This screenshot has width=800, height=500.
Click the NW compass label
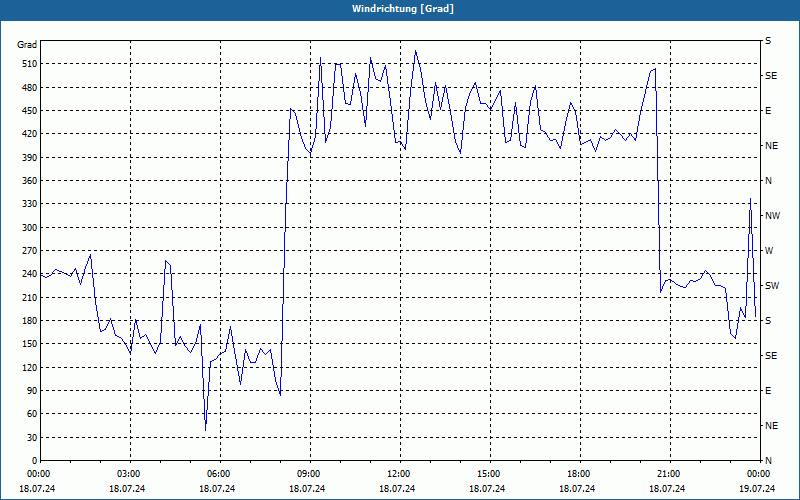pyautogui.click(x=772, y=216)
